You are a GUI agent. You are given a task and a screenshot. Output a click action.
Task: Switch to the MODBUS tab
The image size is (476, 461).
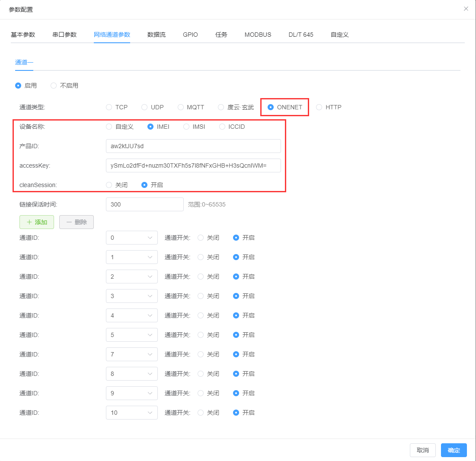[258, 35]
